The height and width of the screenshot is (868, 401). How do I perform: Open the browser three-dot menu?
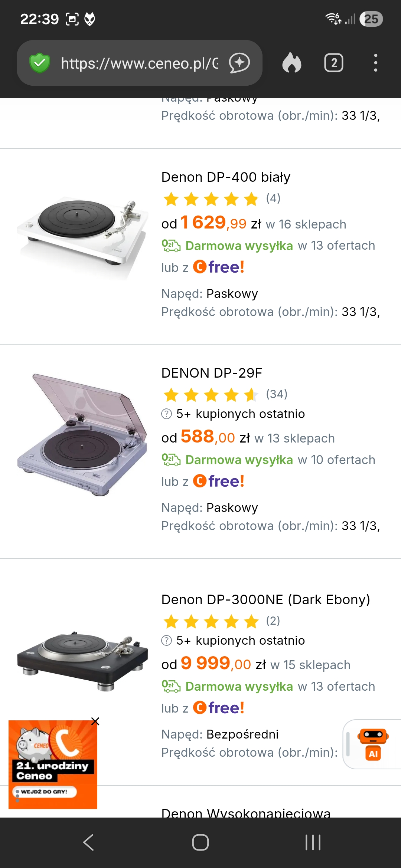pyautogui.click(x=375, y=63)
